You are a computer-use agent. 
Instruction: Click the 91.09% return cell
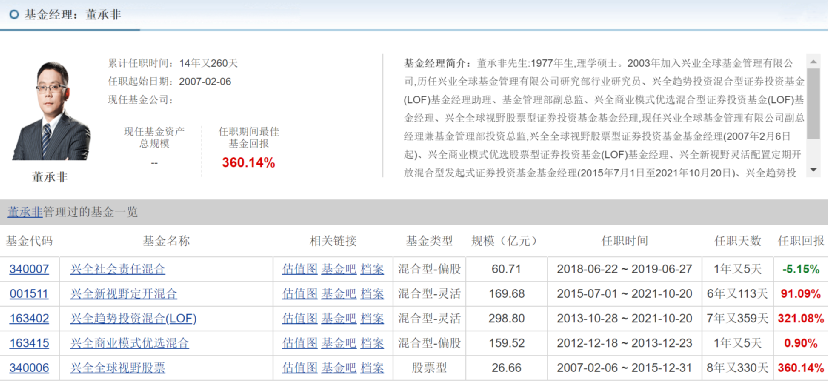point(801,294)
